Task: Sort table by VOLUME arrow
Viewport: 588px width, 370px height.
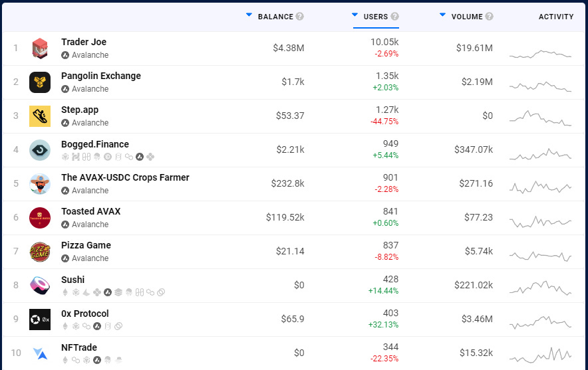Action: [x=442, y=15]
